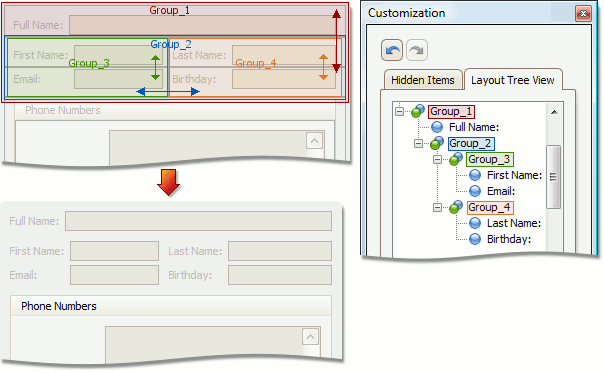Click the Birthday item sphere icon
Screen dimensions: 604x372
pyautogui.click(x=475, y=239)
